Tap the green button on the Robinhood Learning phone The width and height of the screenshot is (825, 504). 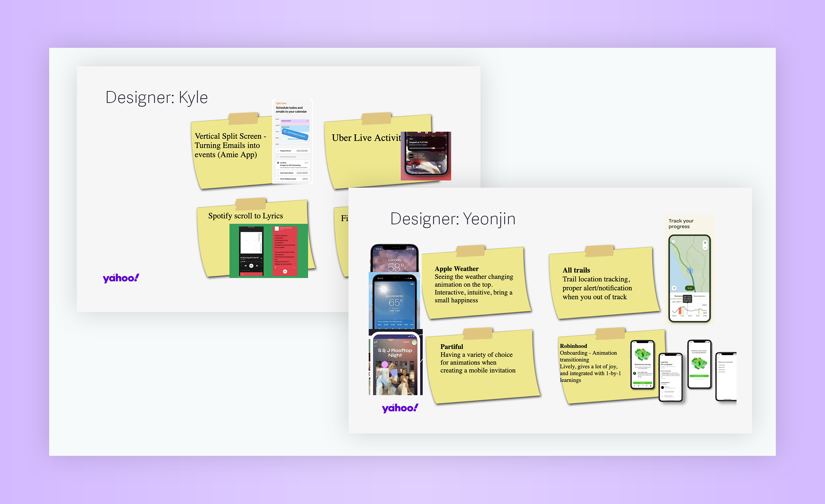pos(642,383)
